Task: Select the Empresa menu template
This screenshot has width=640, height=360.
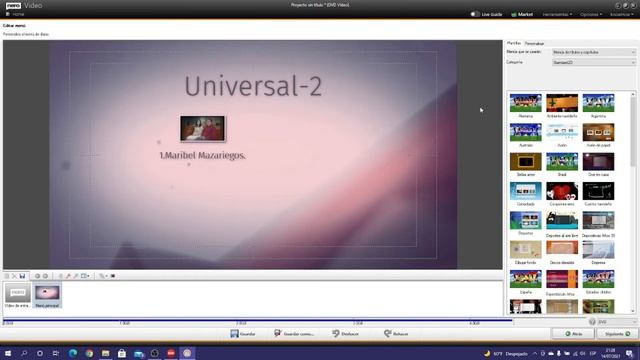Action: (x=598, y=253)
